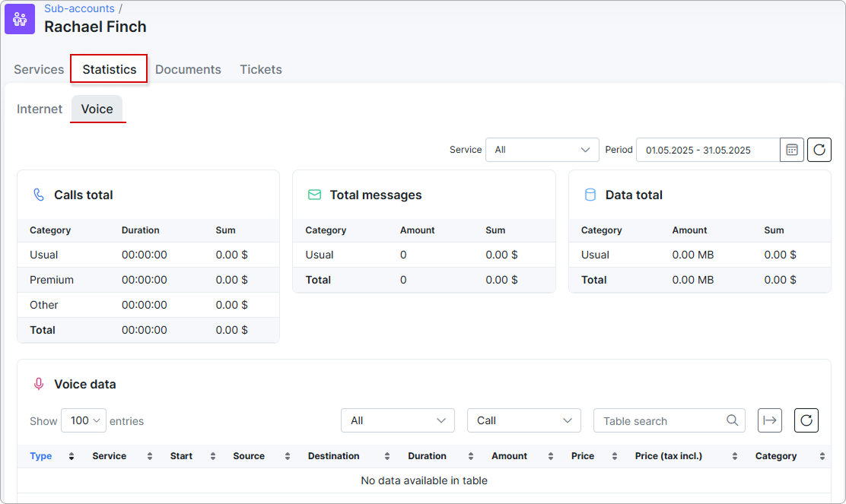The height and width of the screenshot is (504, 846).
Task: Click the Voice data microphone icon
Action: [39, 384]
